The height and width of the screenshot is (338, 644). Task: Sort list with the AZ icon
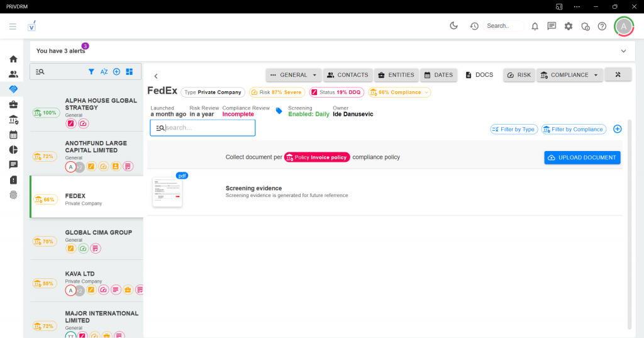[104, 72]
